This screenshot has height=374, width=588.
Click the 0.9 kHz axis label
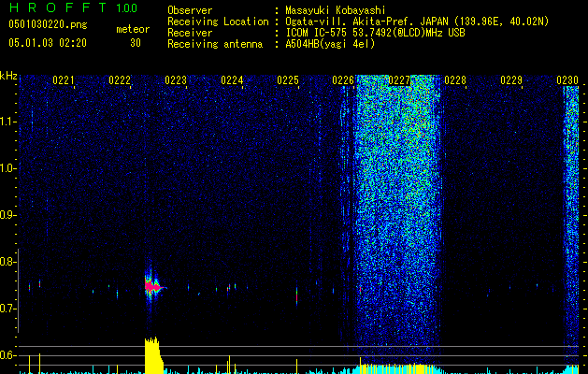pos(8,215)
